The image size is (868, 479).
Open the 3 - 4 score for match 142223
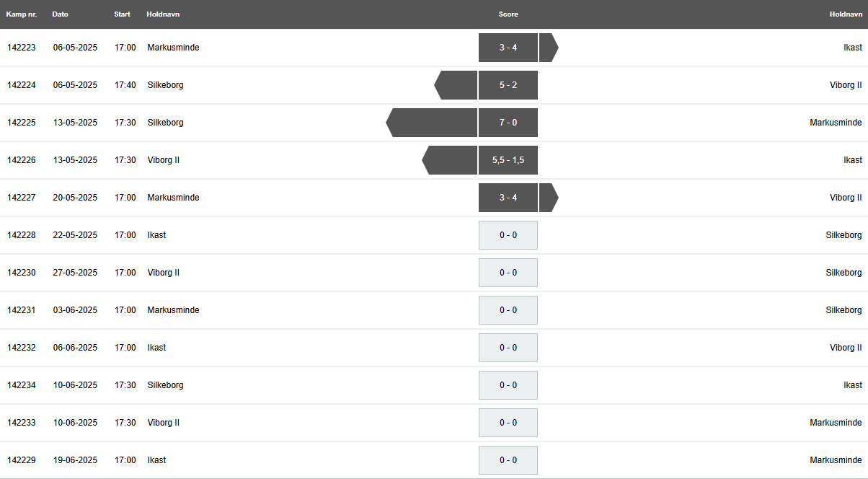[508, 48]
